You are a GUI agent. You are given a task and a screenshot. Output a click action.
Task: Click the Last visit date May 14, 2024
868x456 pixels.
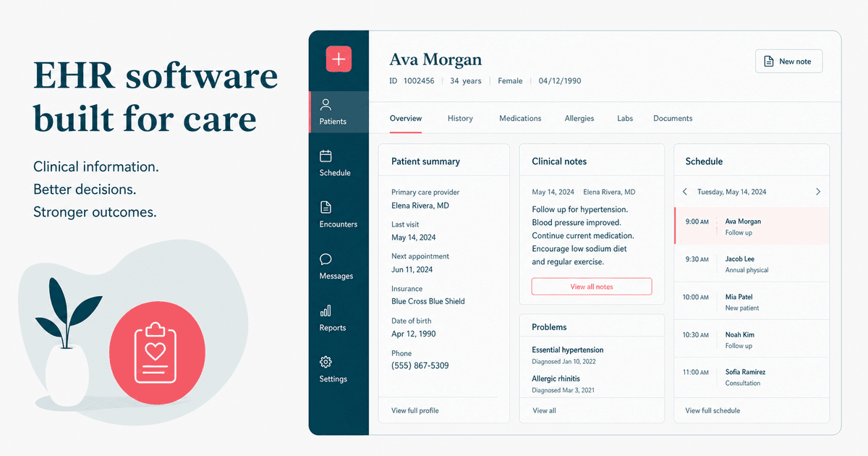pos(414,237)
